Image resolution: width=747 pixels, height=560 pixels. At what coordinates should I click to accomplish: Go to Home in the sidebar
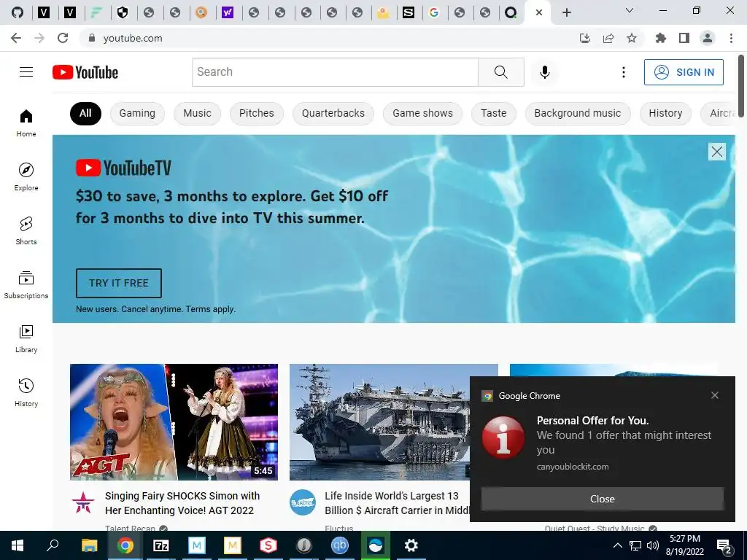tap(26, 122)
